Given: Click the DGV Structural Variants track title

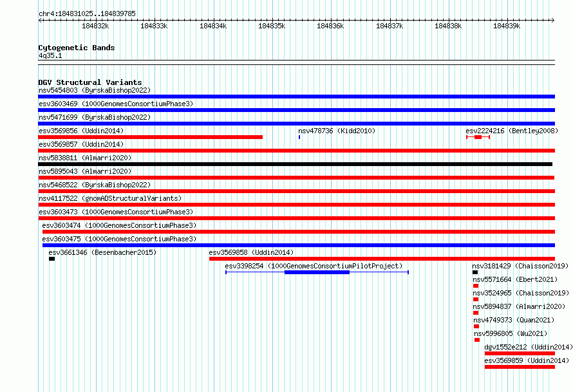Looking at the screenshot, I should pyautogui.click(x=90, y=82).
